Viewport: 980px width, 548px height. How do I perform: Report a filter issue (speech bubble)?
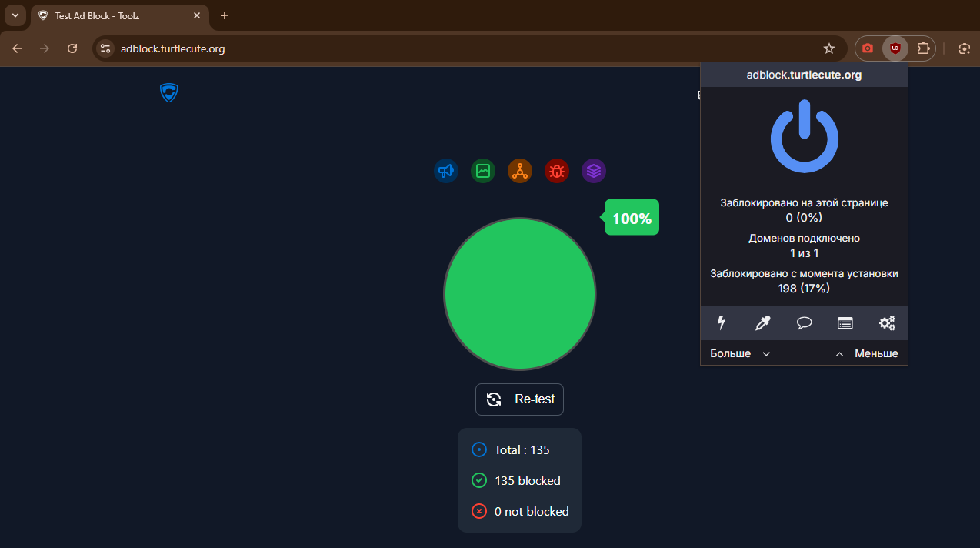[805, 323]
